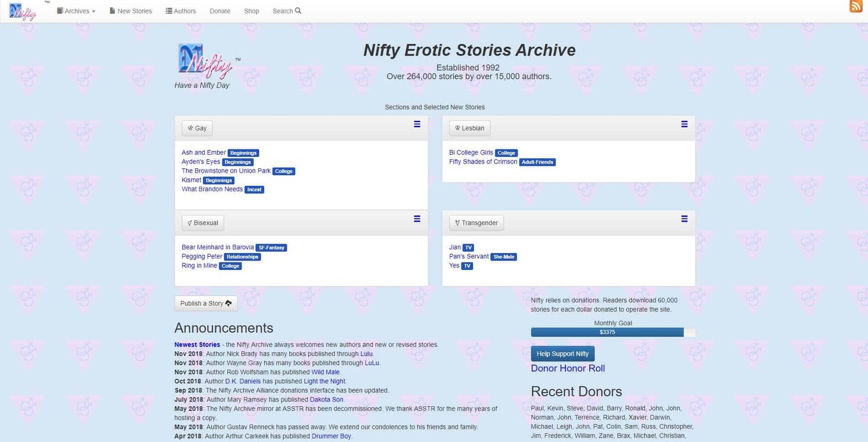Click the Newest Stories announcement link
Screen dimensions: 868x442
197,345
